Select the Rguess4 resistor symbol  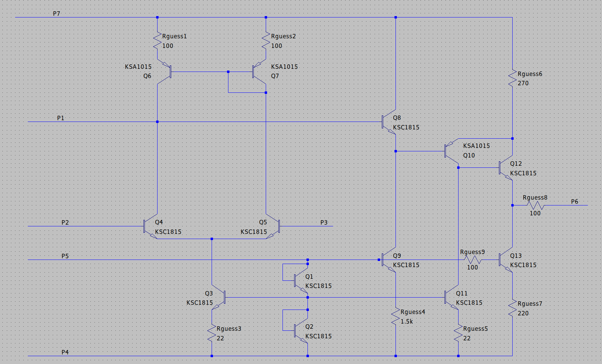point(396,316)
